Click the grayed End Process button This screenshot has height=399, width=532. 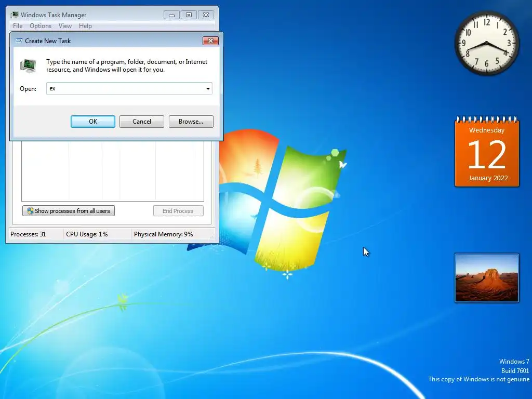[x=179, y=211]
